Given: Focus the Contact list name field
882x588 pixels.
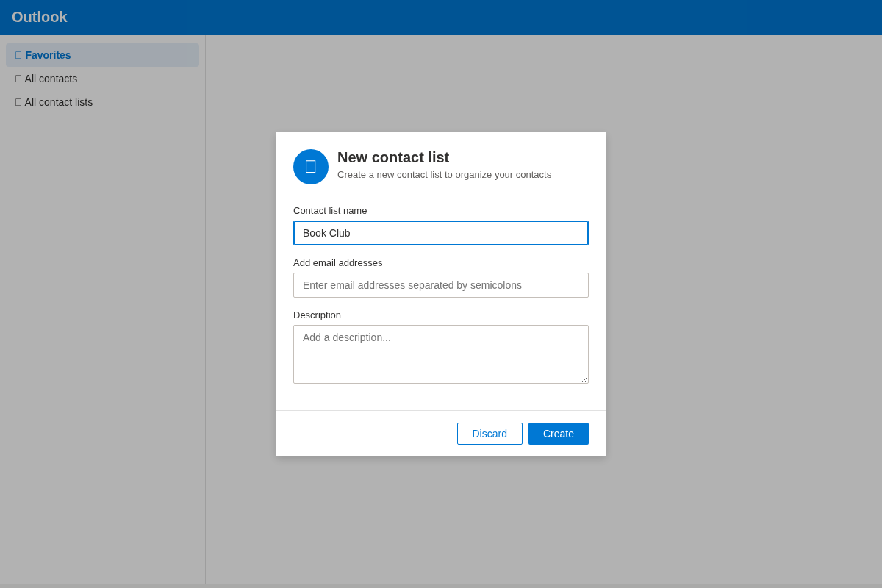Looking at the screenshot, I should click(441, 233).
